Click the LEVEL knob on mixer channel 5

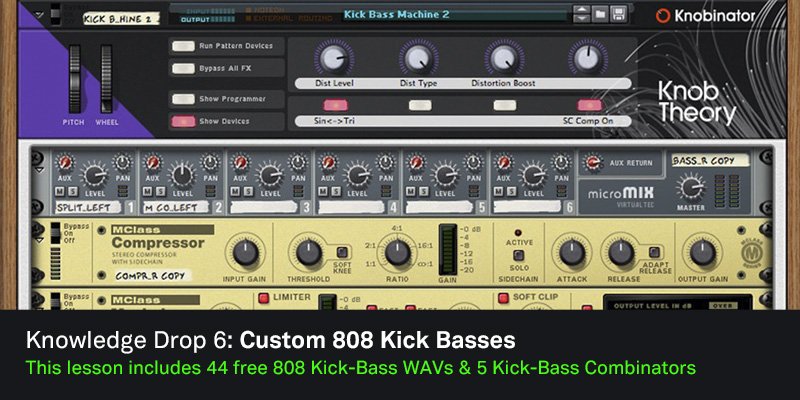(445, 175)
